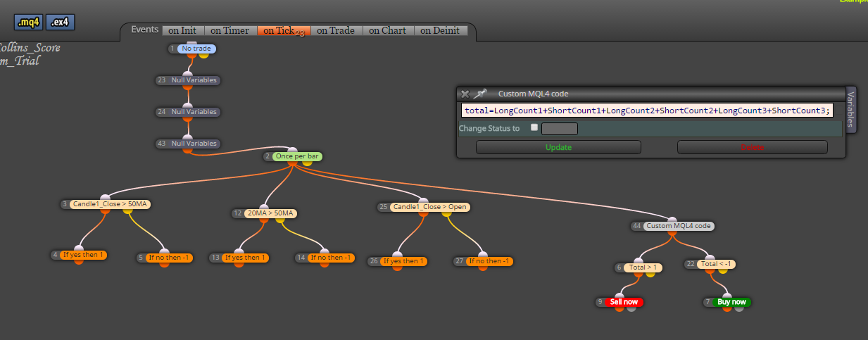Click the input dot atop Once per bar
The height and width of the screenshot is (340, 868).
(x=293, y=150)
